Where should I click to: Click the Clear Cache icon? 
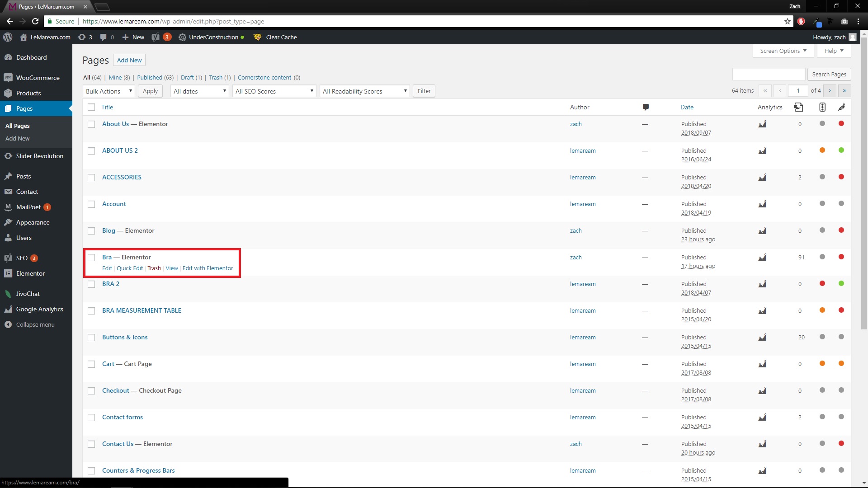click(x=258, y=37)
